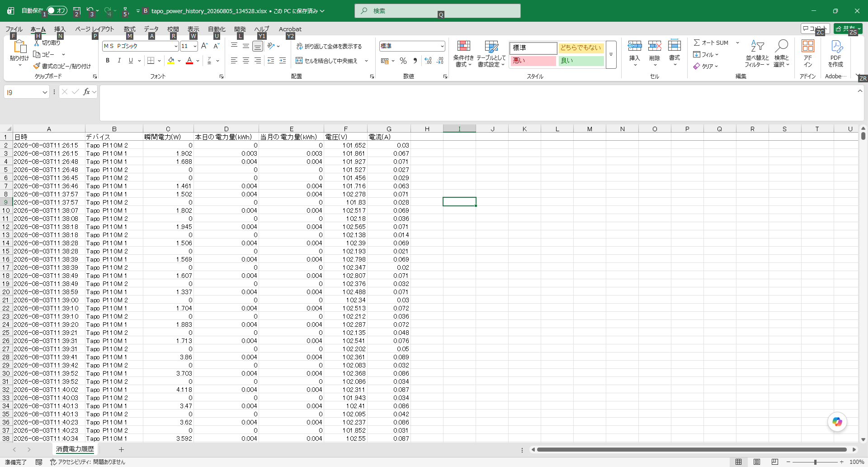
Task: Open the ファイル (File) tab
Action: point(14,29)
